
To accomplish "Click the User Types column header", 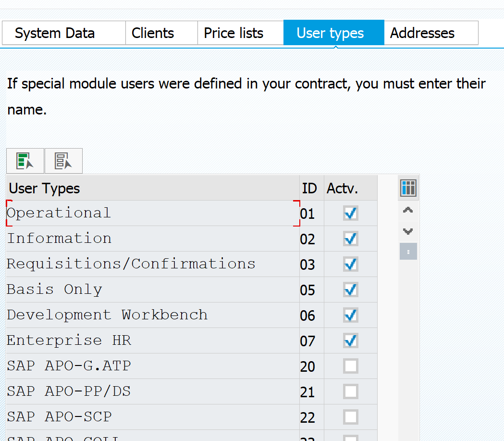I will click(x=45, y=188).
